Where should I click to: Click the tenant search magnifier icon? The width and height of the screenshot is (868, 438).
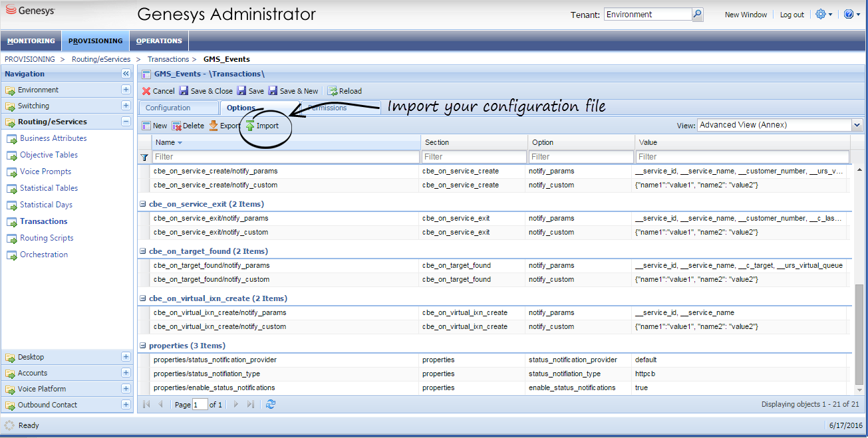pos(697,15)
